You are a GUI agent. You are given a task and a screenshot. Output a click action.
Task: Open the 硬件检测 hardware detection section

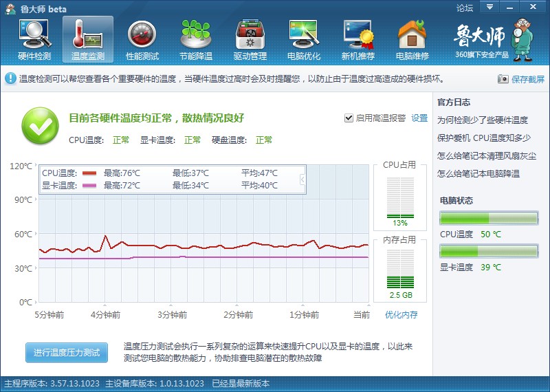click(x=34, y=40)
